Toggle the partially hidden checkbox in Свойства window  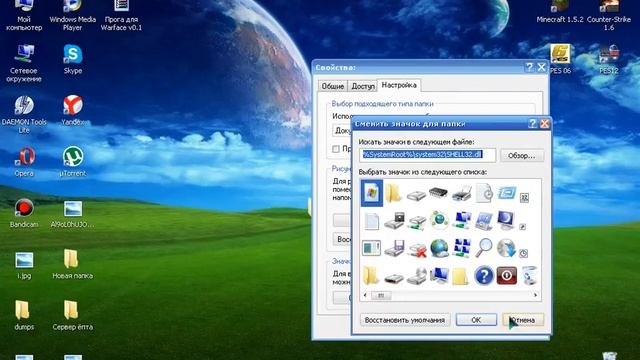click(x=336, y=149)
